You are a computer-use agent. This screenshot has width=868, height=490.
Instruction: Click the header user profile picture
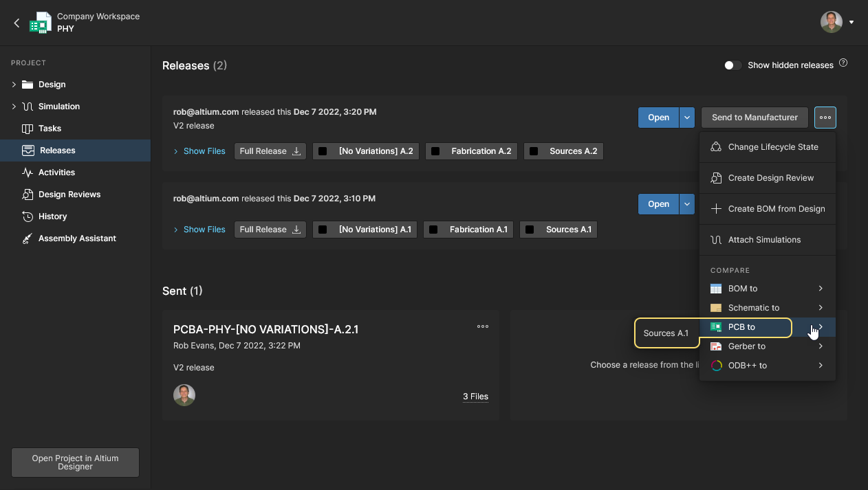coord(832,22)
